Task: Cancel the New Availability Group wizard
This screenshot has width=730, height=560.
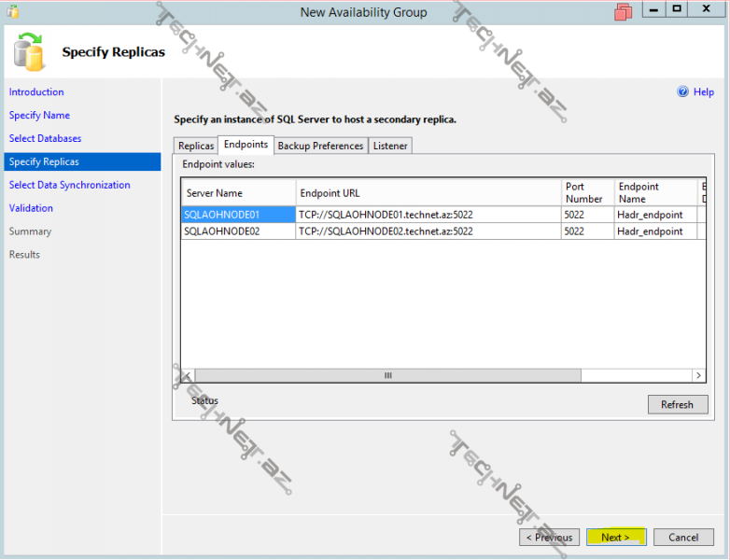Action: point(683,538)
